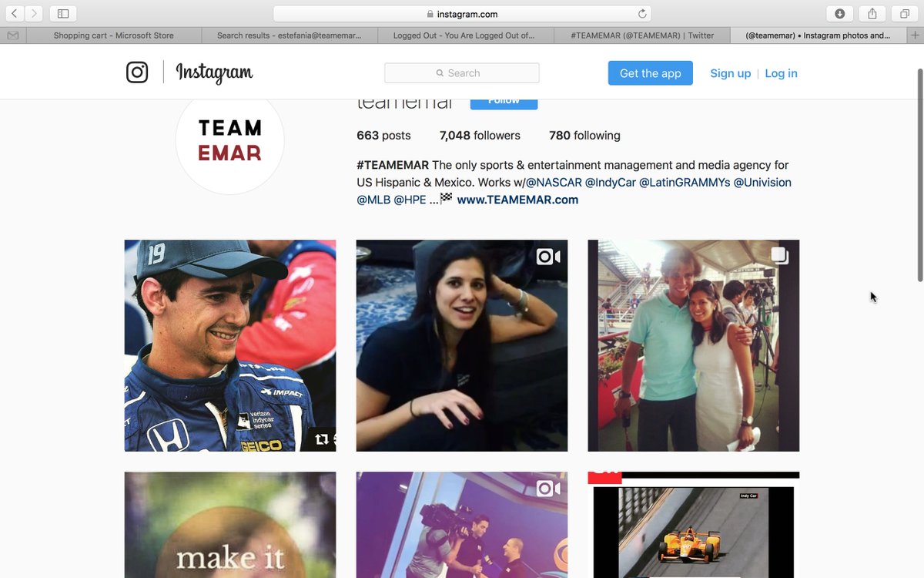Open the @HPE mention link
The width and height of the screenshot is (924, 578).
pyautogui.click(x=410, y=200)
